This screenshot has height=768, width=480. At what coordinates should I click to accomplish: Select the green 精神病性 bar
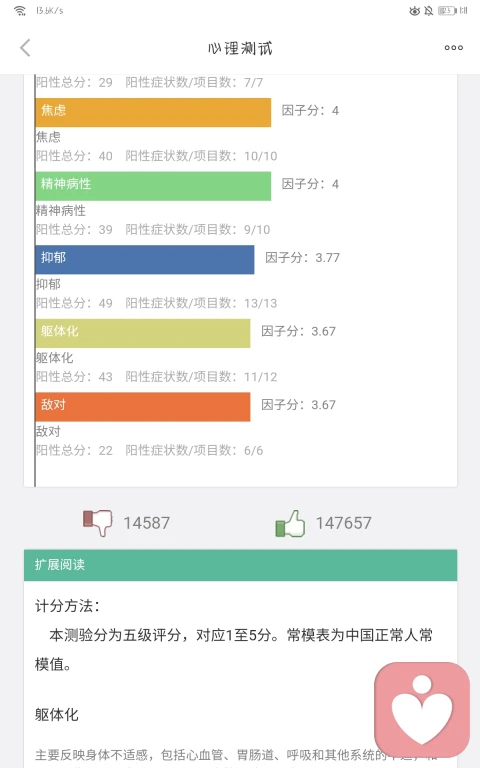(x=153, y=186)
